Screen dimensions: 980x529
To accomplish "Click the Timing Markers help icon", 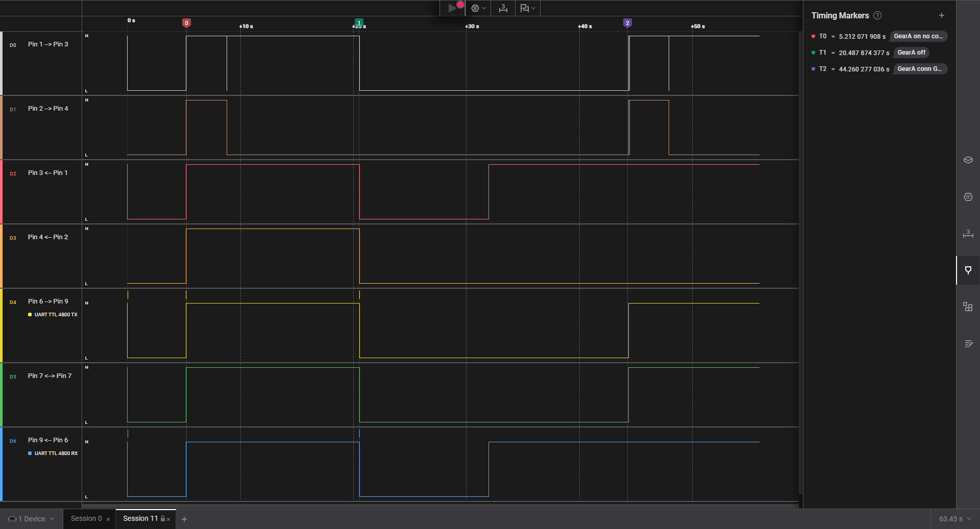I will (877, 15).
